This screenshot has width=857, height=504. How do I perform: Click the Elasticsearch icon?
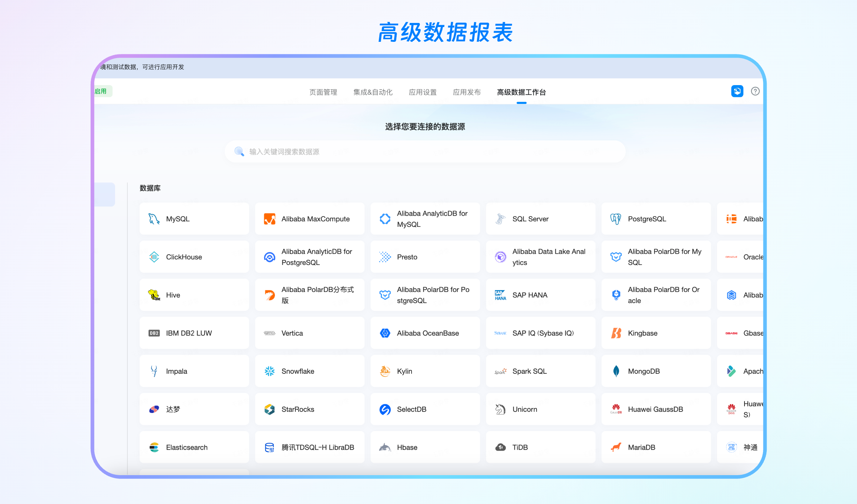[154, 447]
